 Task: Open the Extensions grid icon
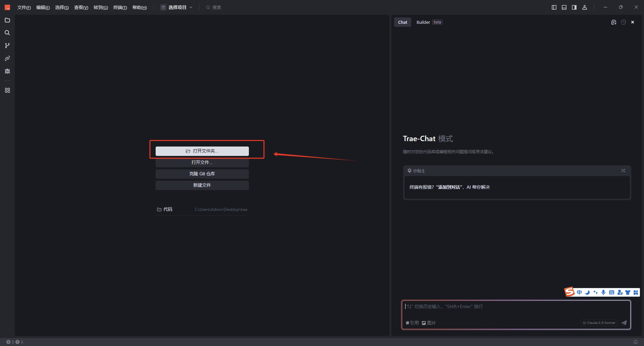coord(7,91)
